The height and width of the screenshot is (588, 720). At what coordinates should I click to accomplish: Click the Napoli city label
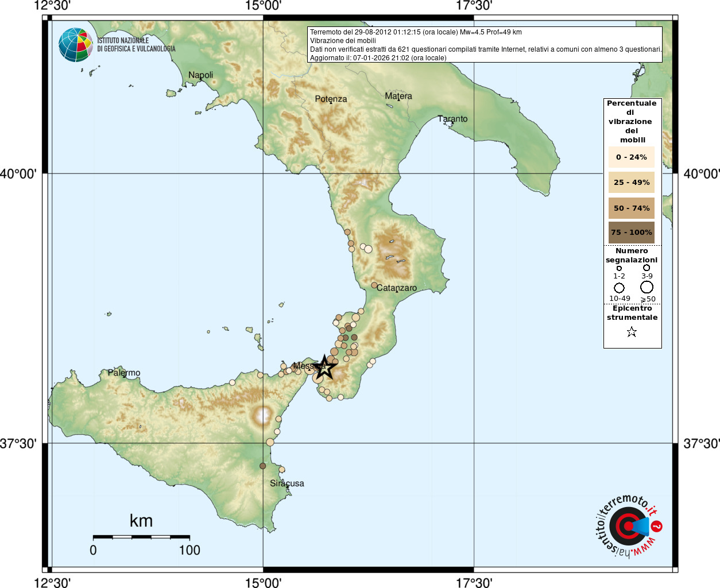(x=200, y=75)
